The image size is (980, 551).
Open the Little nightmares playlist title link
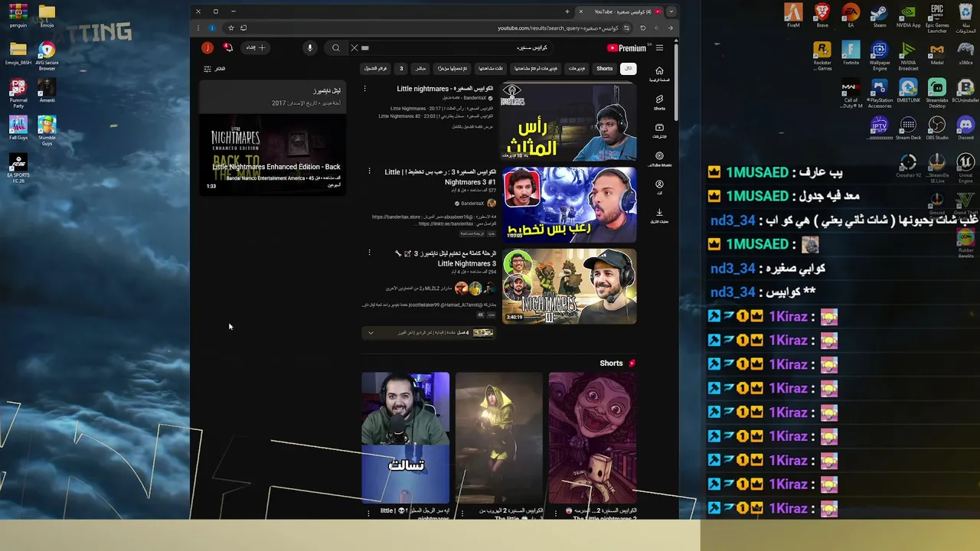445,89
